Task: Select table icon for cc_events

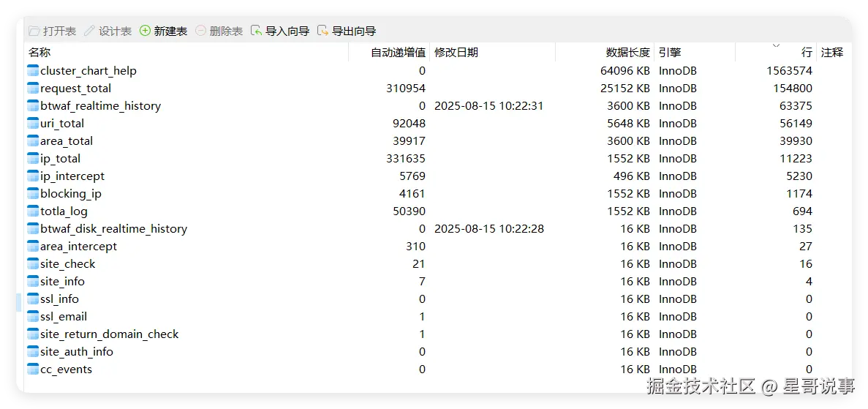Action: [x=33, y=369]
